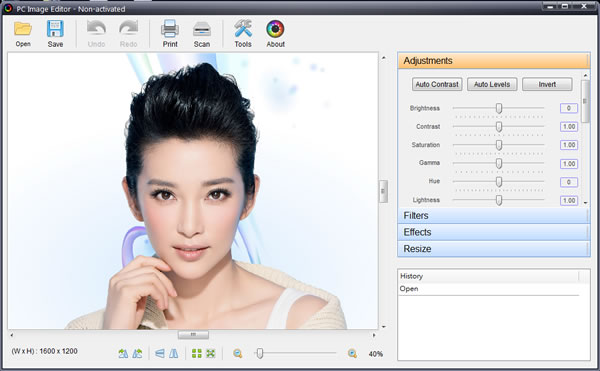This screenshot has width=600, height=371.
Task: Show image at actual size (green grid icon)
Action: point(197,353)
